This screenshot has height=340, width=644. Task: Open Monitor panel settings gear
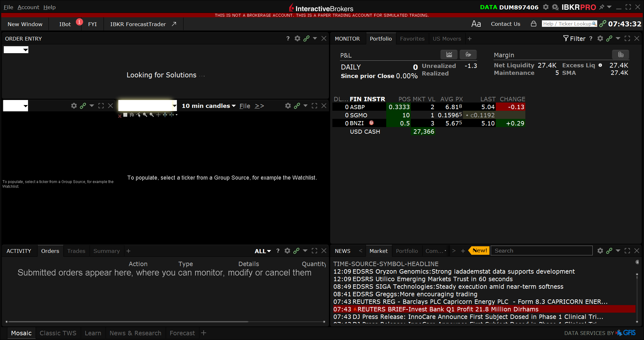[600, 38]
